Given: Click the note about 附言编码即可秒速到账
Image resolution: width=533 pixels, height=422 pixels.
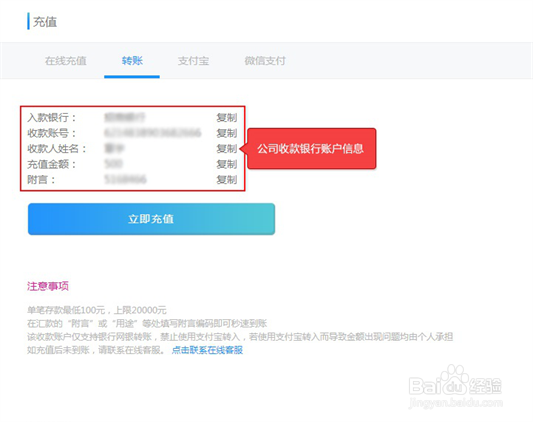Looking at the screenshot, I should (147, 323).
